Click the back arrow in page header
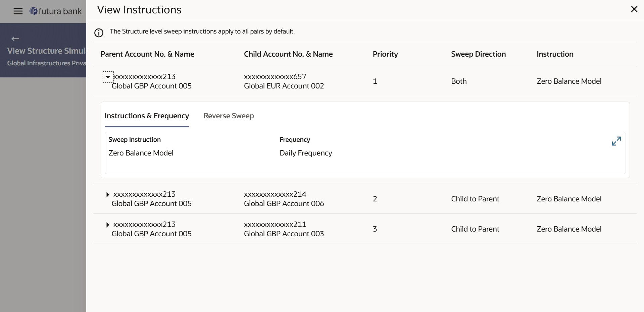The image size is (644, 312). [x=15, y=39]
